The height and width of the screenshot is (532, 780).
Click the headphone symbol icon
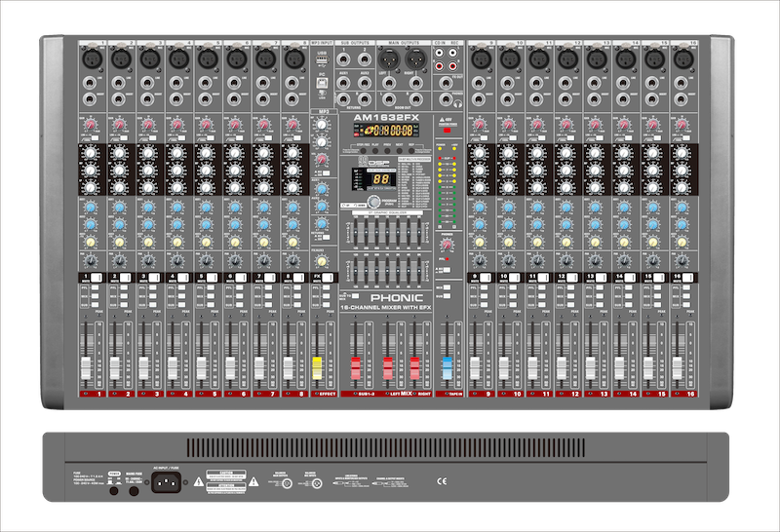(458, 104)
